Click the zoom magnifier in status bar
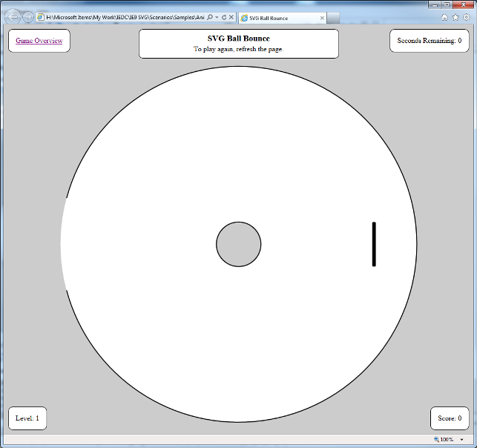The image size is (477, 448). point(436,439)
